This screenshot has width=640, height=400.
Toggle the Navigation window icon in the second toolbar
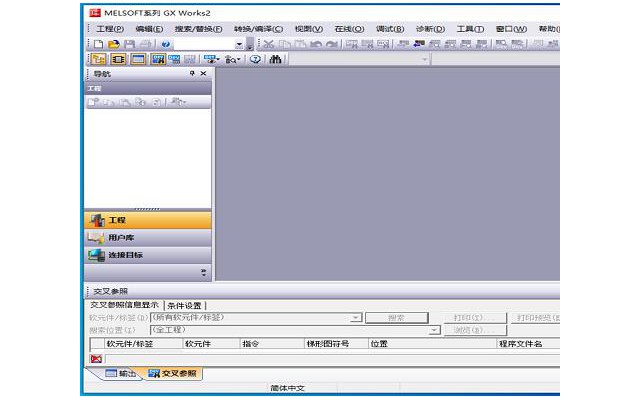pyautogui.click(x=98, y=60)
